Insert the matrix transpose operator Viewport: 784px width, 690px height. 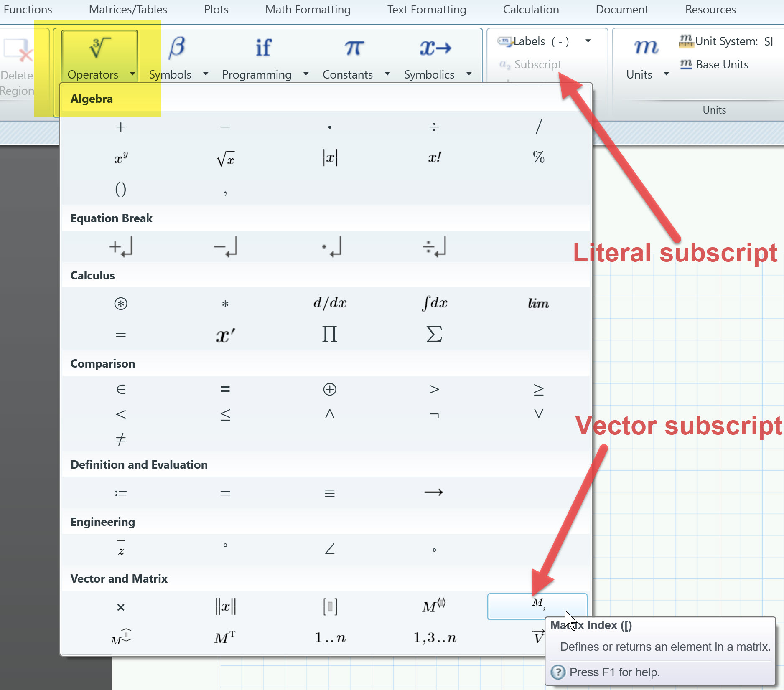pyautogui.click(x=225, y=637)
